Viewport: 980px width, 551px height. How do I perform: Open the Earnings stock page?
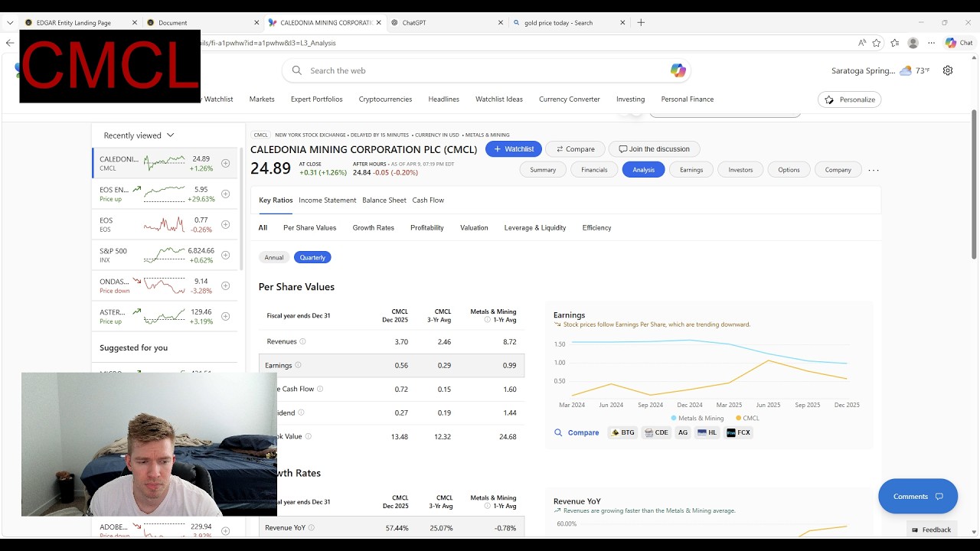tap(691, 170)
